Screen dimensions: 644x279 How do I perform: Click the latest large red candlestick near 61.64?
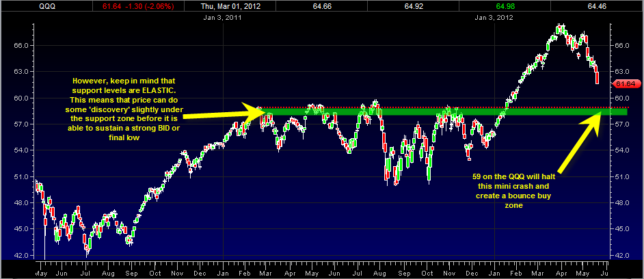pos(598,78)
